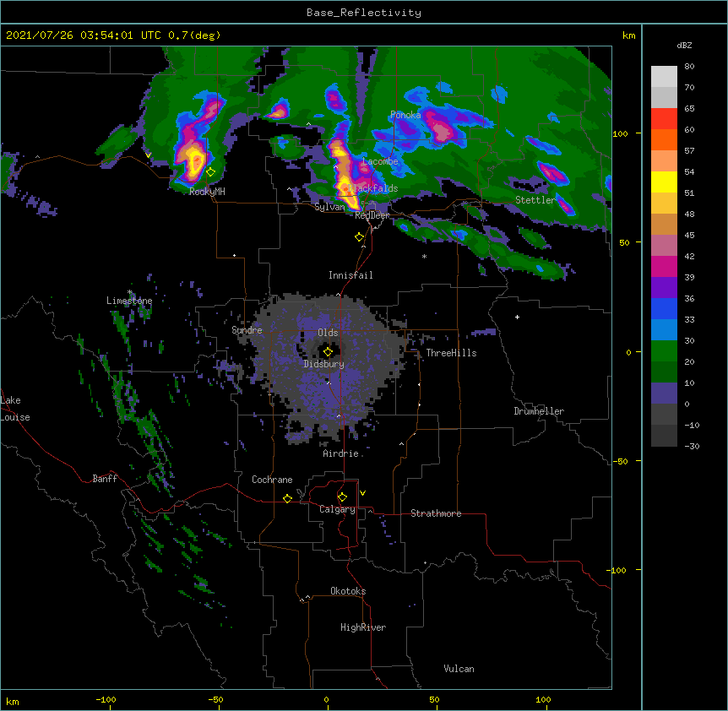Click the 45 value in the dBZ legend
The height and width of the screenshot is (711, 728).
[689, 235]
